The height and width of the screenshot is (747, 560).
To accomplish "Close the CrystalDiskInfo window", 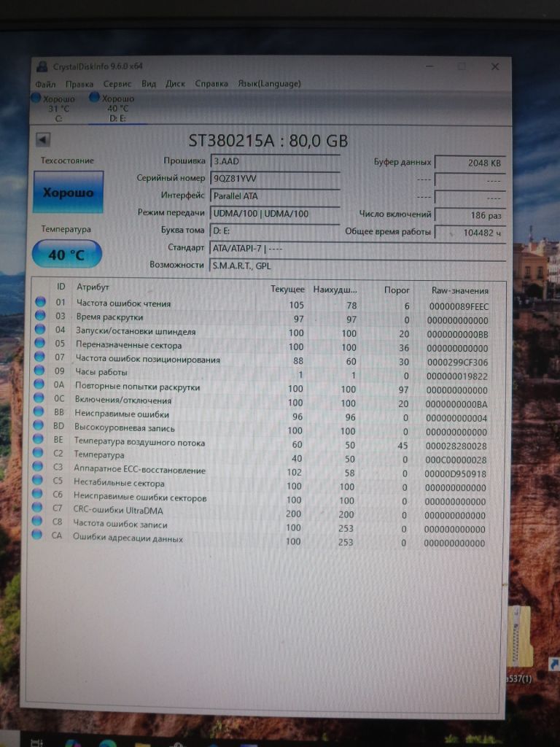I will pos(495,66).
